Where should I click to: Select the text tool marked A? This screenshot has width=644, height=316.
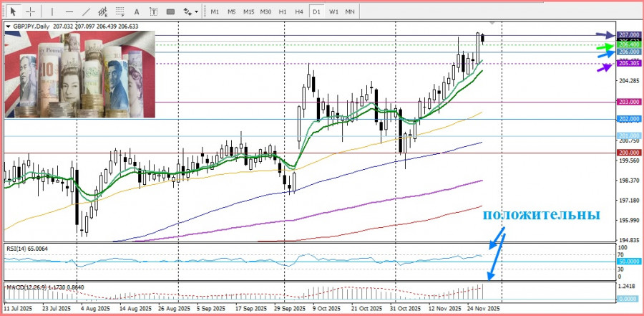(x=137, y=11)
